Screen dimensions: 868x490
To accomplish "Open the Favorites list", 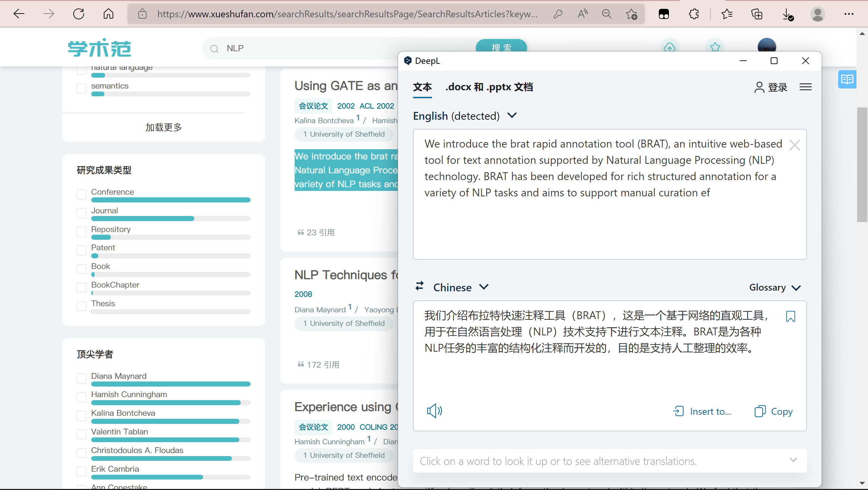I will tap(727, 14).
